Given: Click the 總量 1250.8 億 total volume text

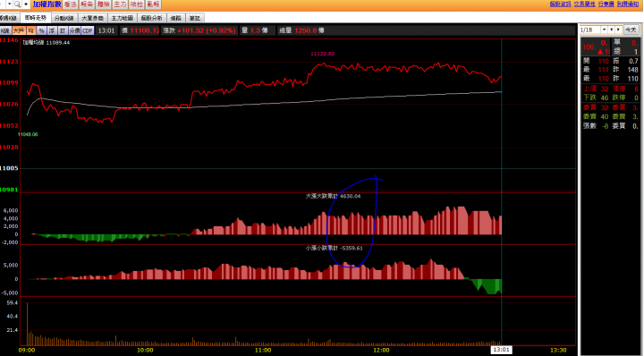Looking at the screenshot, I should [x=302, y=30].
